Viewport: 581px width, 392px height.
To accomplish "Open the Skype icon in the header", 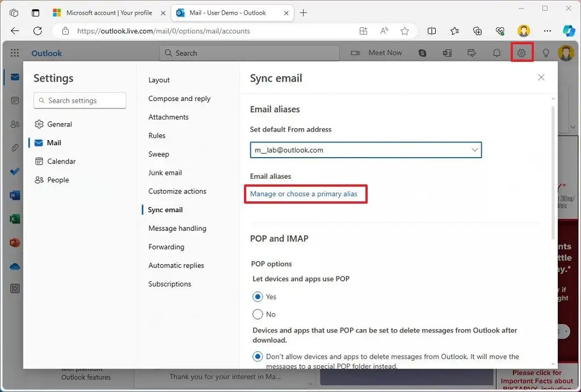I will point(422,52).
